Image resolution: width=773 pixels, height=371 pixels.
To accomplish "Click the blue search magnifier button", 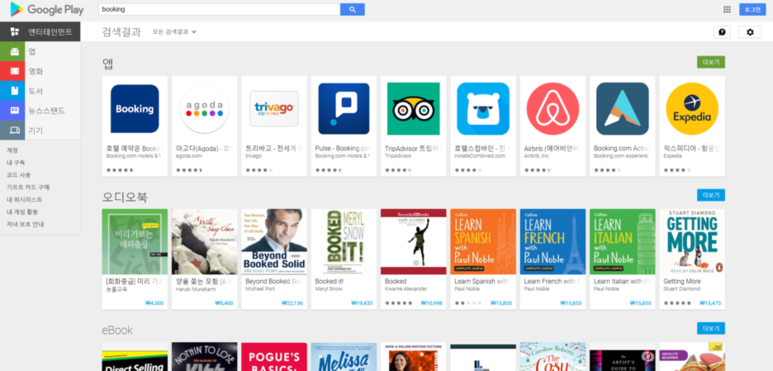I will click(352, 9).
